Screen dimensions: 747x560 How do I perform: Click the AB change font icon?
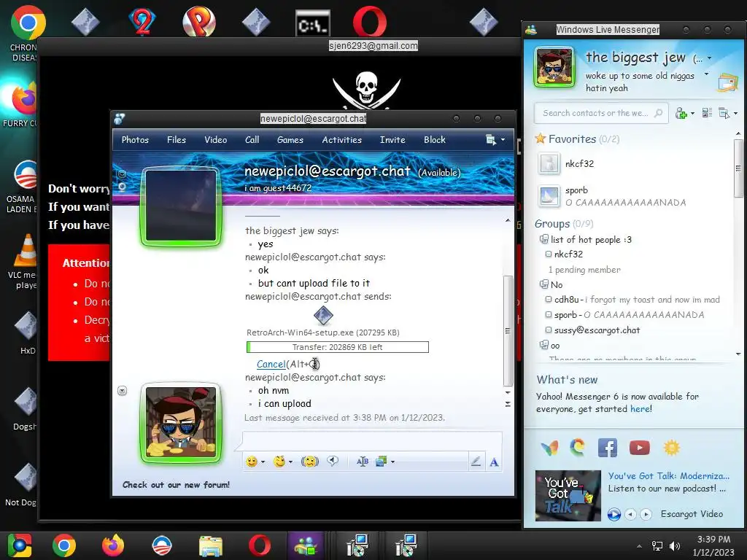pyautogui.click(x=362, y=462)
